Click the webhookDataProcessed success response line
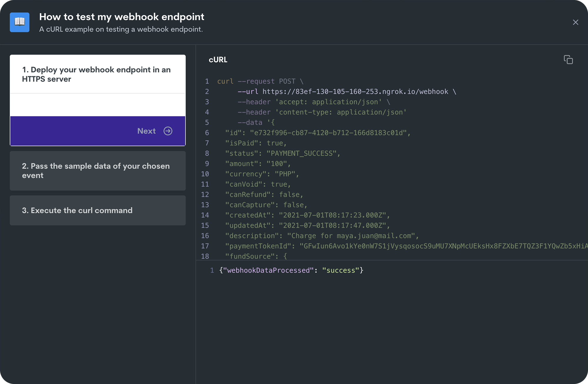The image size is (588, 384). click(290, 270)
